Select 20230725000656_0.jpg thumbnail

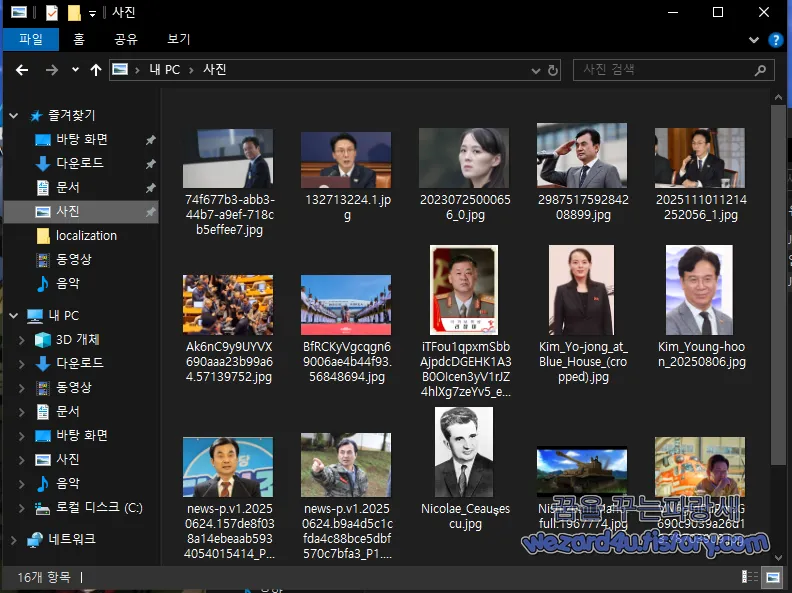pos(464,158)
